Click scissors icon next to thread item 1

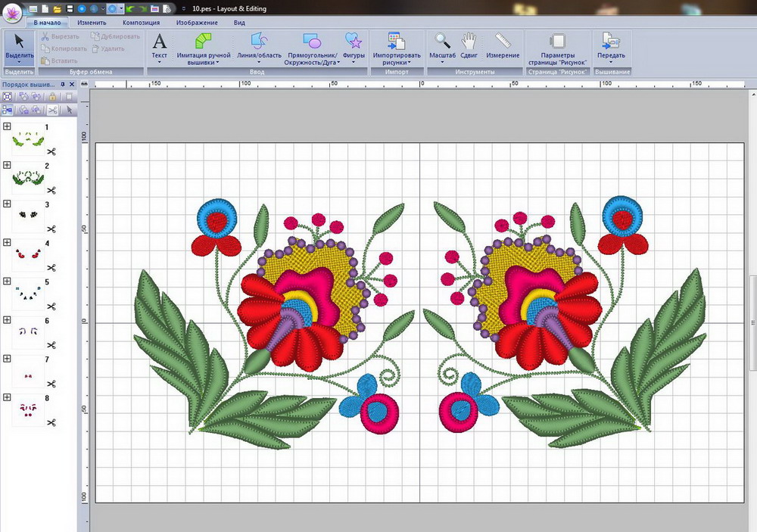[x=51, y=151]
